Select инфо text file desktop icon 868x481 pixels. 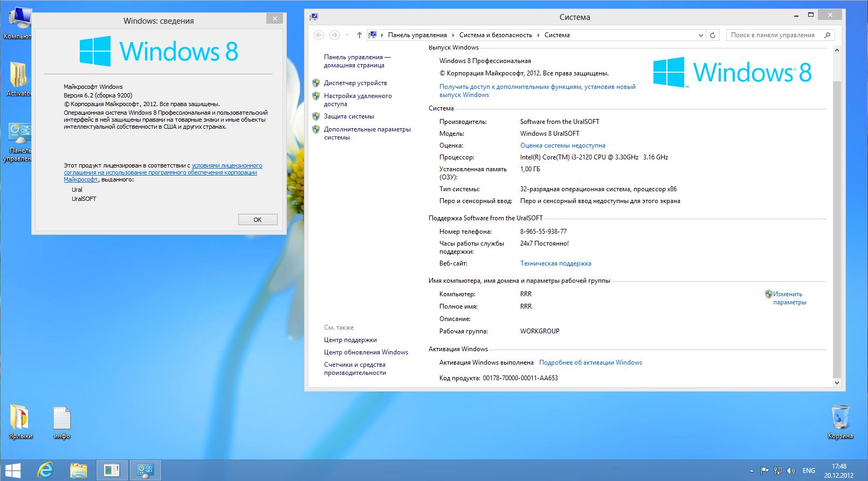[62, 422]
